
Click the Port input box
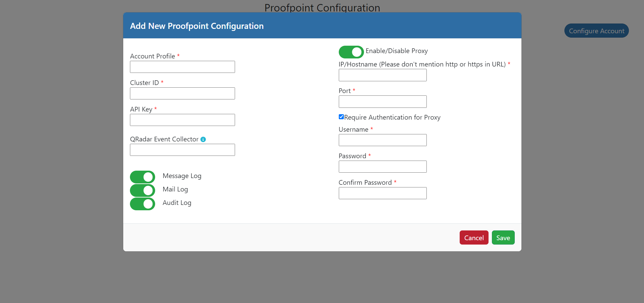click(382, 102)
